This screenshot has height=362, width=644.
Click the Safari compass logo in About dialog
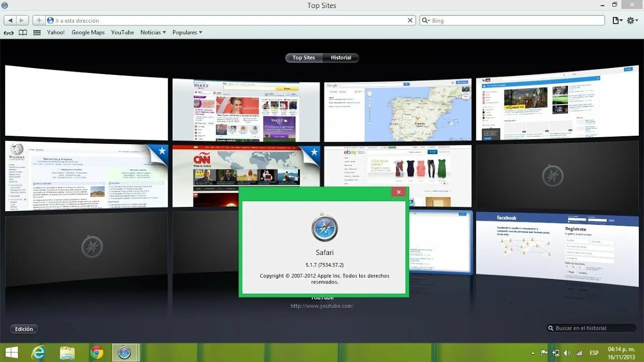click(325, 228)
